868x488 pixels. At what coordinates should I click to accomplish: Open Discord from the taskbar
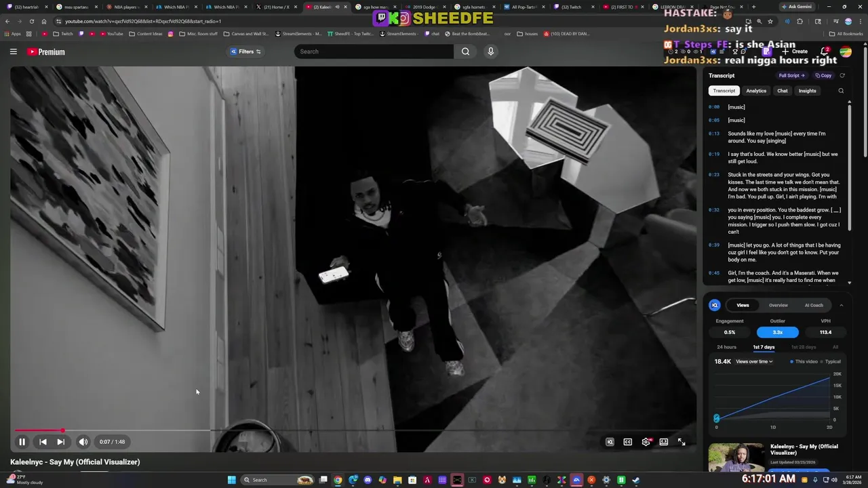[368, 480]
